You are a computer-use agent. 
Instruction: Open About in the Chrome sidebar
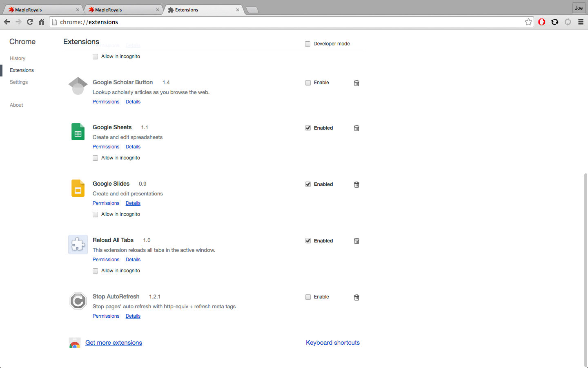[x=16, y=105]
